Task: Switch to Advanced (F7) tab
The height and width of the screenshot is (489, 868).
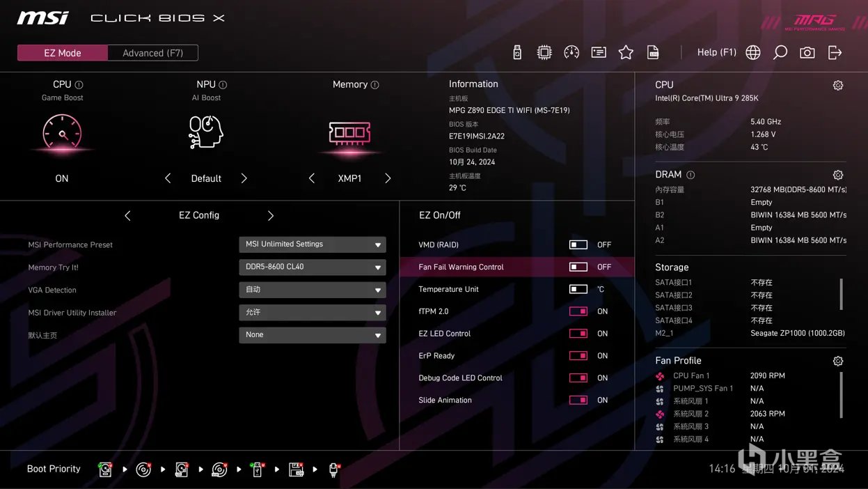Action: [x=153, y=53]
